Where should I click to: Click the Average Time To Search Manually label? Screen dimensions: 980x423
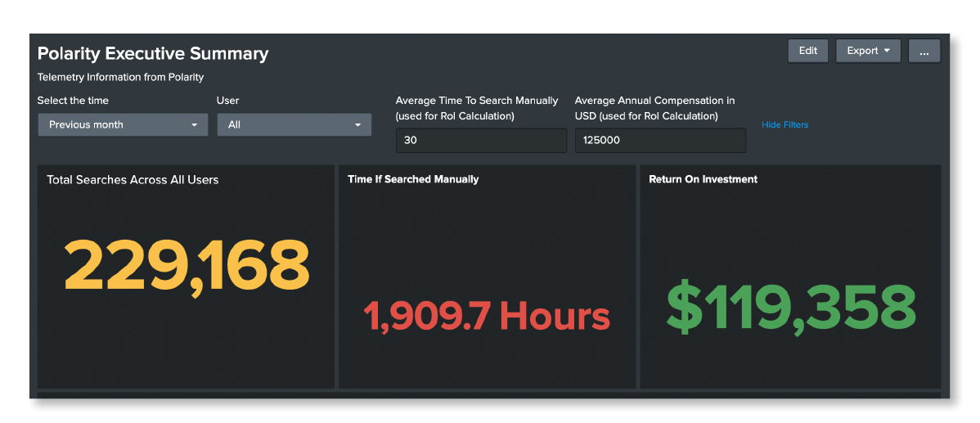[x=477, y=108]
